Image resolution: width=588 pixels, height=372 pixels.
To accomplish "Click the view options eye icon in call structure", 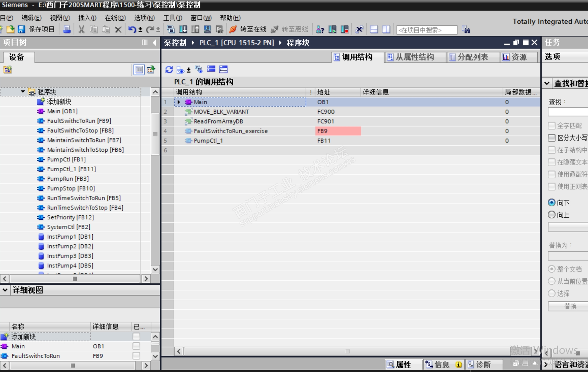I will pyautogui.click(x=180, y=70).
